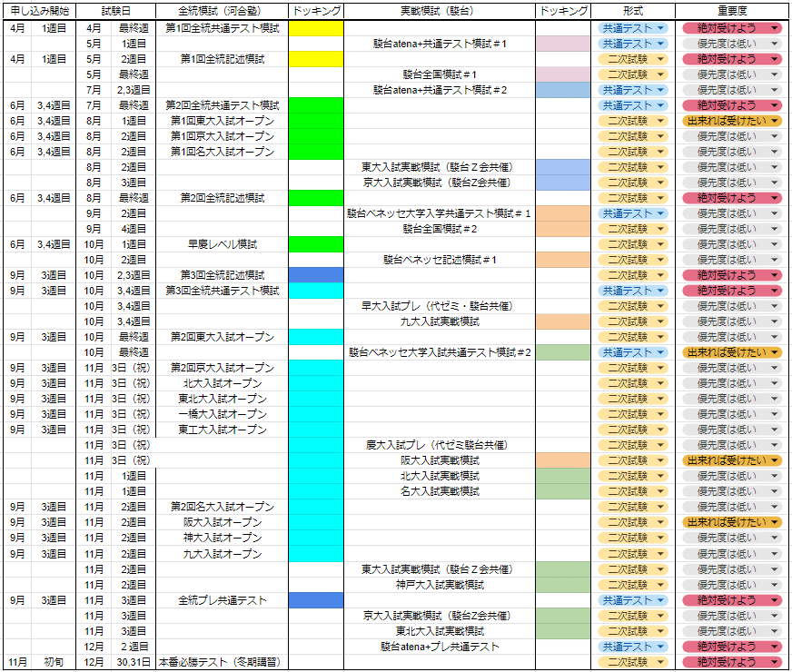792x672 pixels.
Task: Select the 形式 header cell
Action: pyautogui.click(x=633, y=11)
